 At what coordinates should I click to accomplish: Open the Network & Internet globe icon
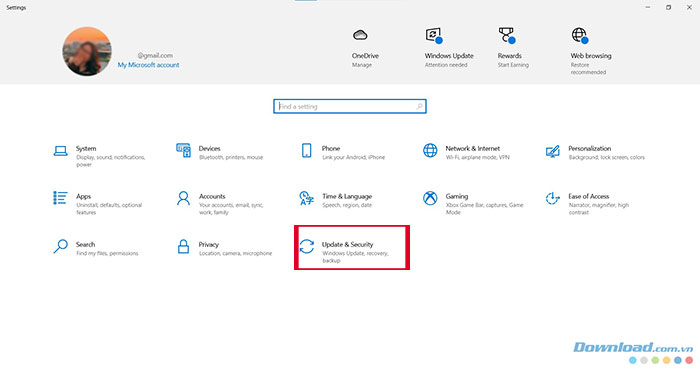tap(430, 150)
